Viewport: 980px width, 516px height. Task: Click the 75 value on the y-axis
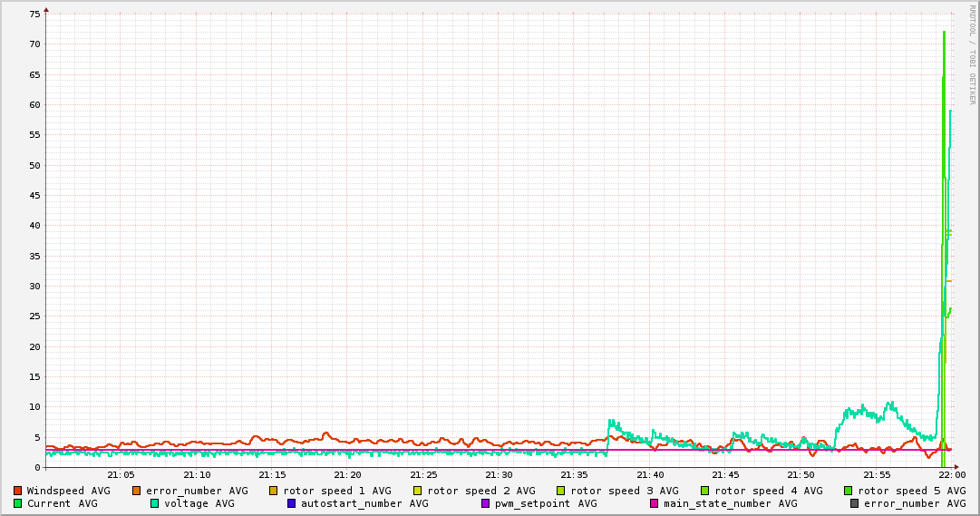35,14
